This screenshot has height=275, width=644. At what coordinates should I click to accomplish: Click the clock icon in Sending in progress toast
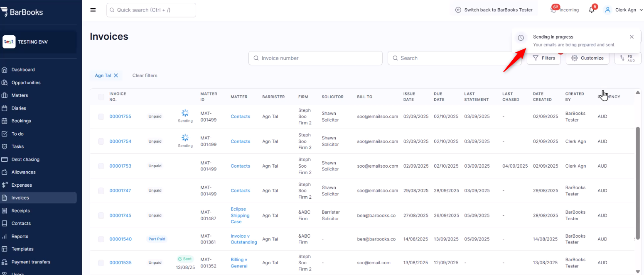point(521,38)
